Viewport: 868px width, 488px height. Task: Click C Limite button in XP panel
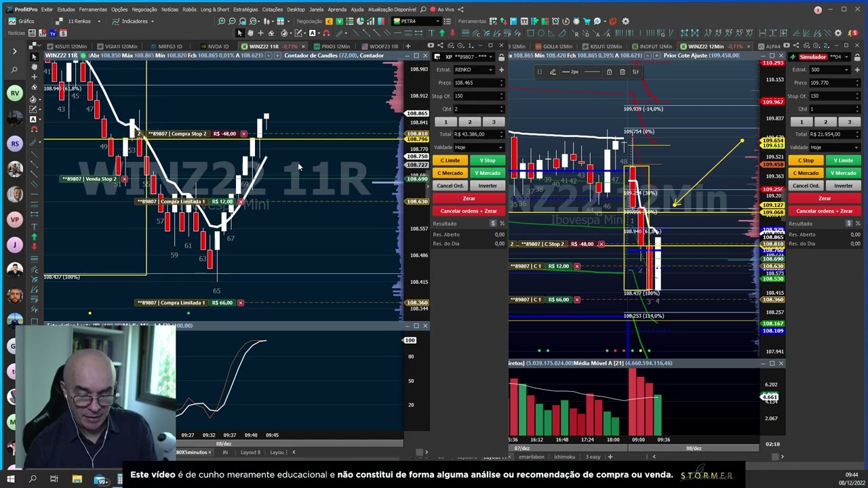click(450, 161)
